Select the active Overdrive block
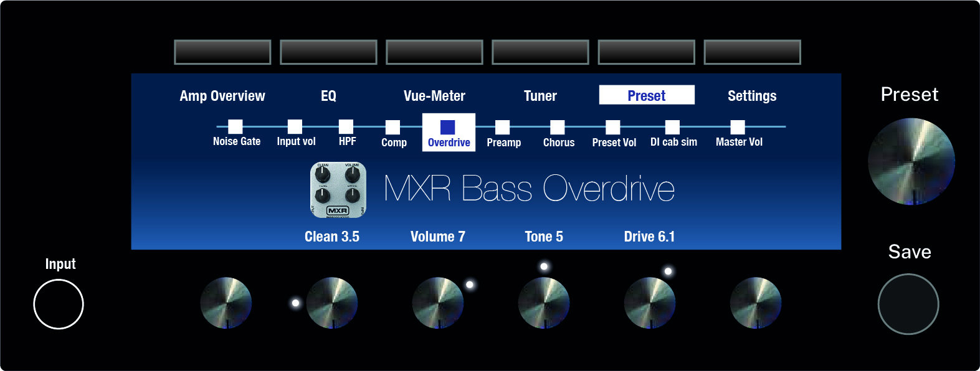Viewport: 980px width, 371px height. pyautogui.click(x=449, y=133)
